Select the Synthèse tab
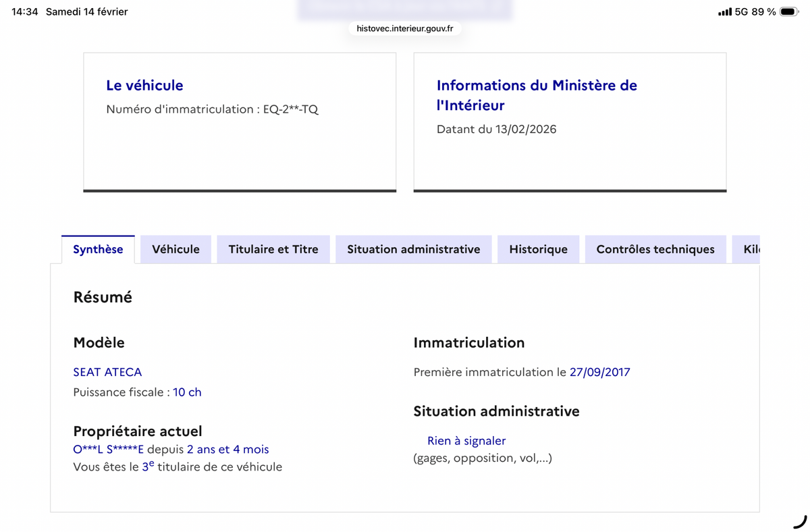The height and width of the screenshot is (532, 810). pos(98,249)
